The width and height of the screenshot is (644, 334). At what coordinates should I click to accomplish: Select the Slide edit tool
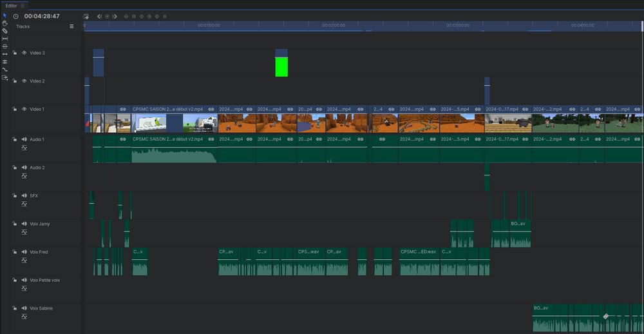[x=5, y=46]
